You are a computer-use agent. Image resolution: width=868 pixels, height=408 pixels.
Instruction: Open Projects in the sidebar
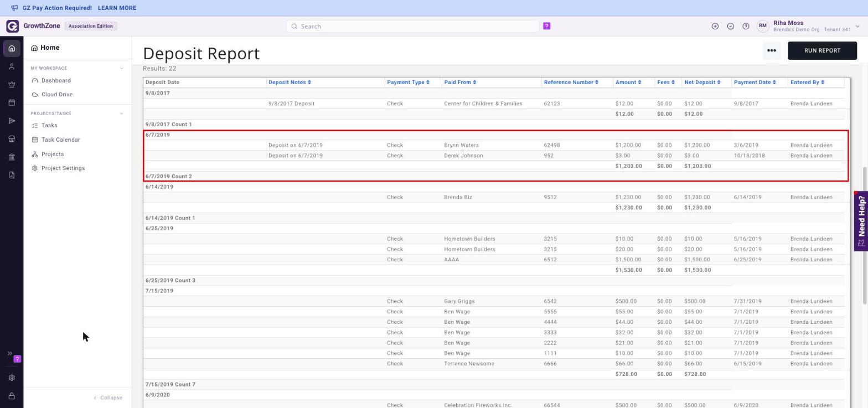(53, 154)
